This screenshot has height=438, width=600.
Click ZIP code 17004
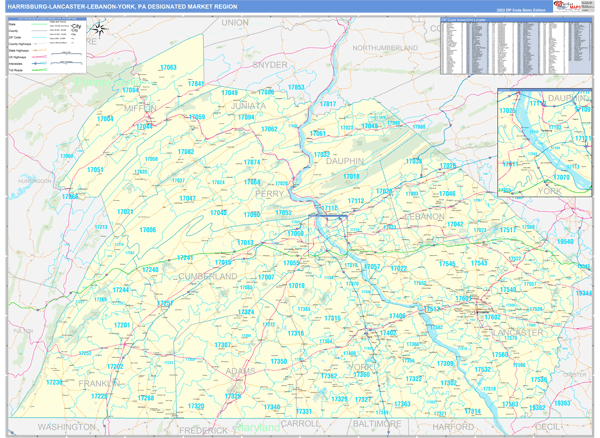point(105,119)
